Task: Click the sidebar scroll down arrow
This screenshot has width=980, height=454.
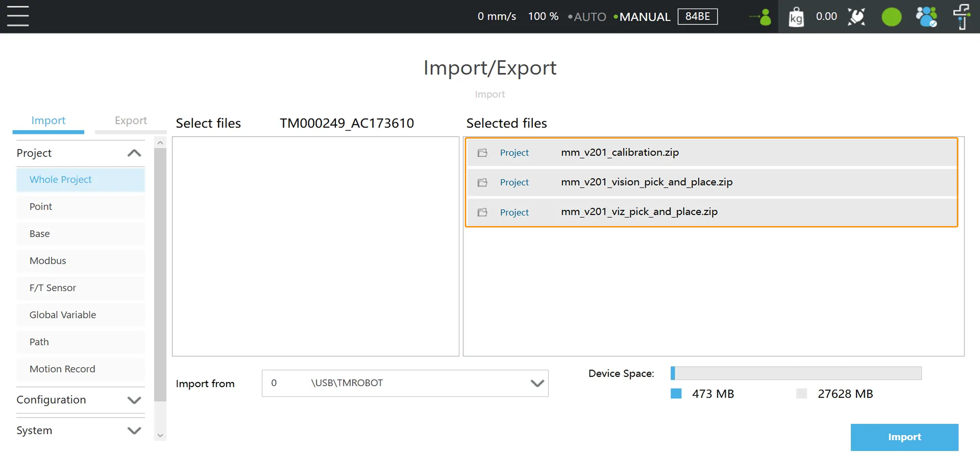Action: tap(160, 435)
